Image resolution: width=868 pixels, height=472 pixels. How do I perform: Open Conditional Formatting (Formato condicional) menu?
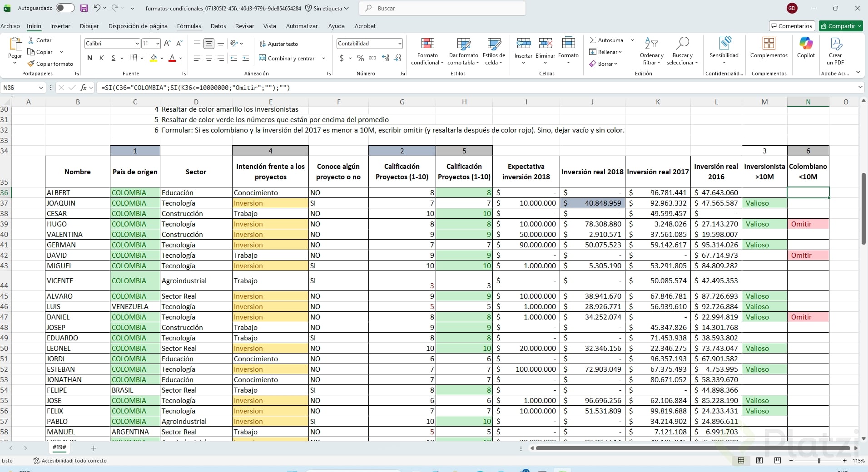(427, 51)
